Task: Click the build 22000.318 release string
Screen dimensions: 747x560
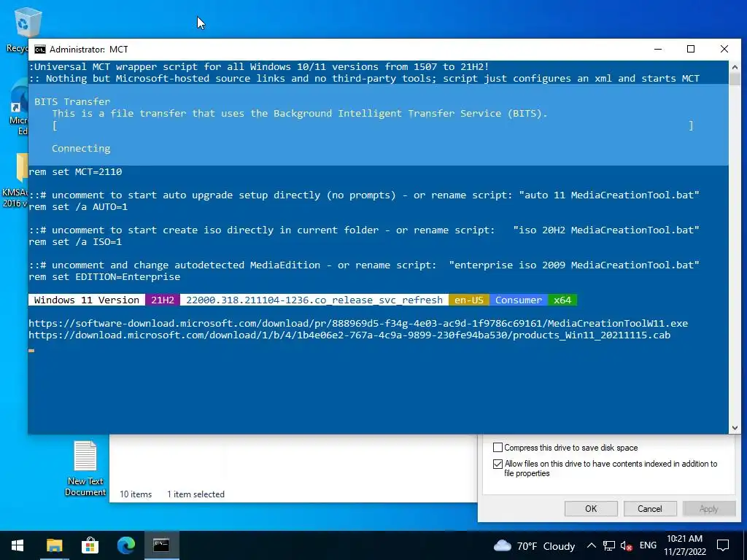Action: (x=314, y=300)
